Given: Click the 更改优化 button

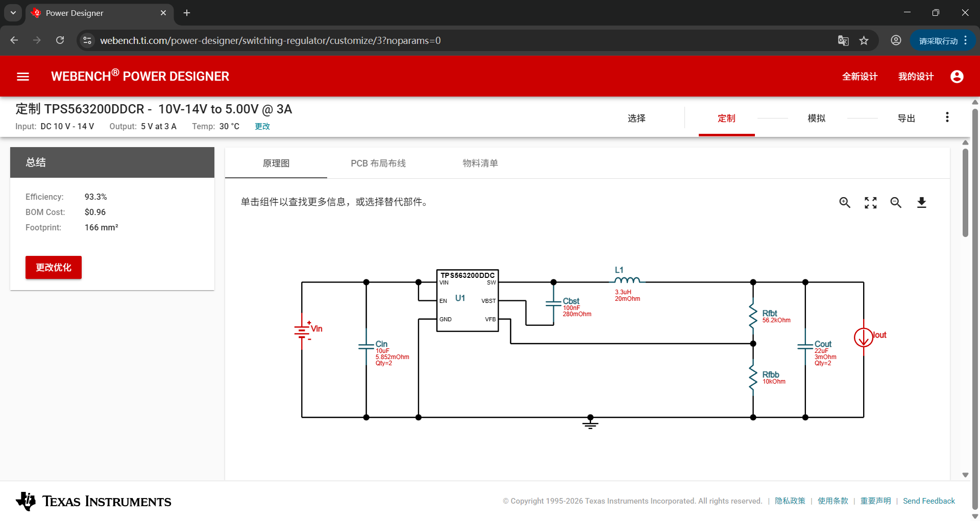Looking at the screenshot, I should 54,267.
